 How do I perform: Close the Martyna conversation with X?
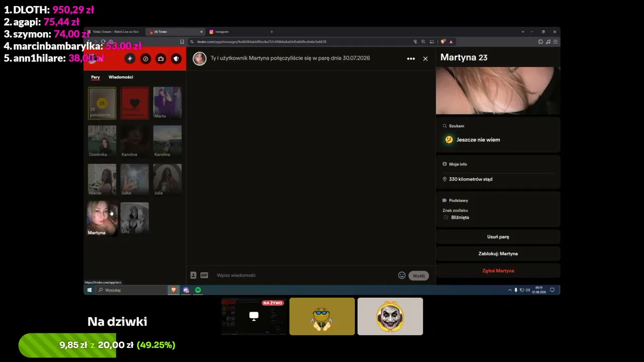coord(425,59)
